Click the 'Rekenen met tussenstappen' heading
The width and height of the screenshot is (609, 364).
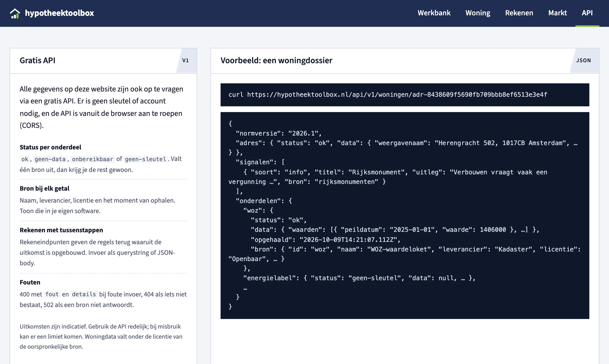pos(61,230)
